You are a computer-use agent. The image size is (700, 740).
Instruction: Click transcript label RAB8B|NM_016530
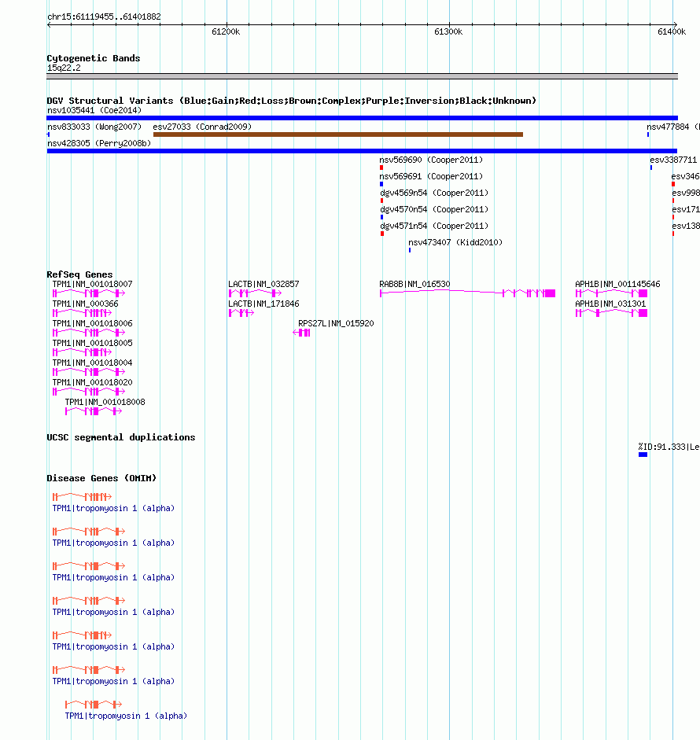415,284
